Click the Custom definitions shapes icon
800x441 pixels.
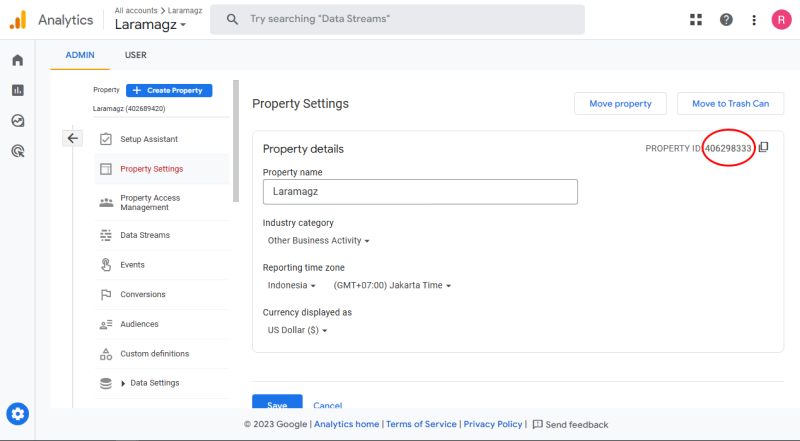[106, 354]
